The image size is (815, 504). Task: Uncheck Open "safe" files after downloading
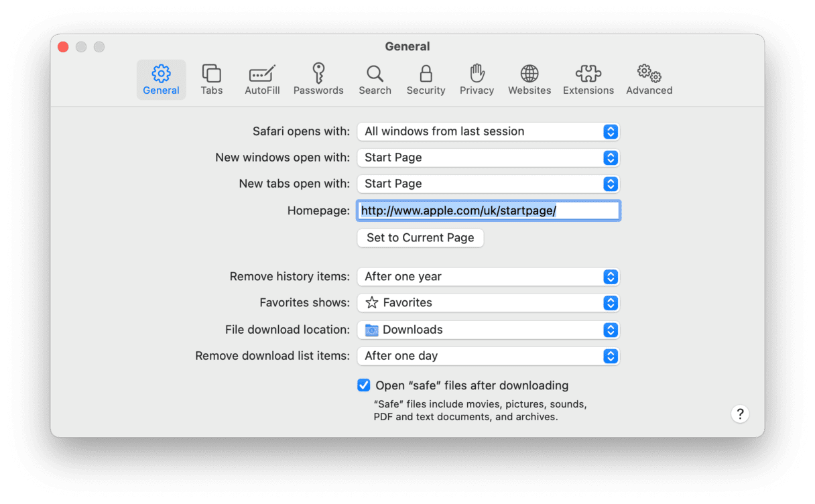click(x=364, y=385)
